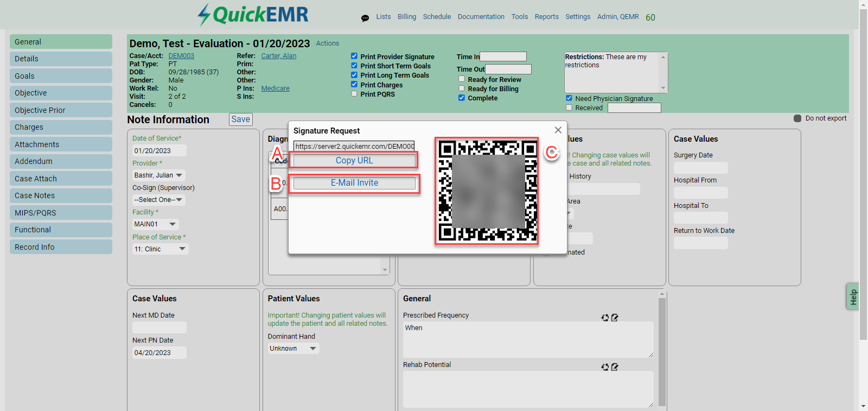This screenshot has height=411, width=868.
Task: Click the QuickEMR logo
Action: (x=253, y=15)
